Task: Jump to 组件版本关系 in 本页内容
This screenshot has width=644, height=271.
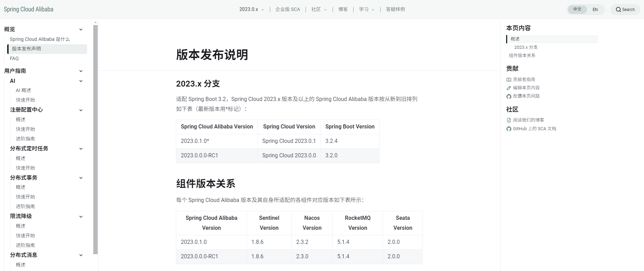Action: (x=522, y=56)
